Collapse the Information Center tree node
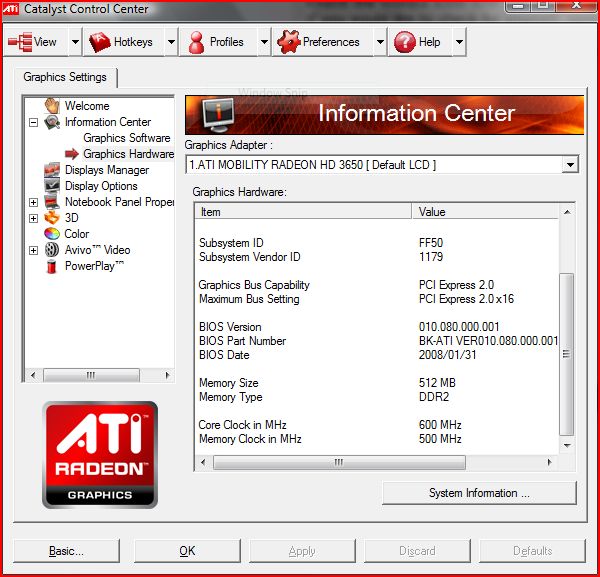Screen dimensions: 600x577 click(x=34, y=122)
